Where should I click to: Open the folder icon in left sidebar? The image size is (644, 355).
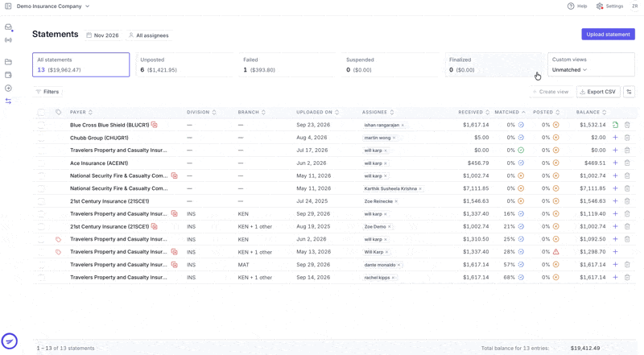(x=8, y=62)
